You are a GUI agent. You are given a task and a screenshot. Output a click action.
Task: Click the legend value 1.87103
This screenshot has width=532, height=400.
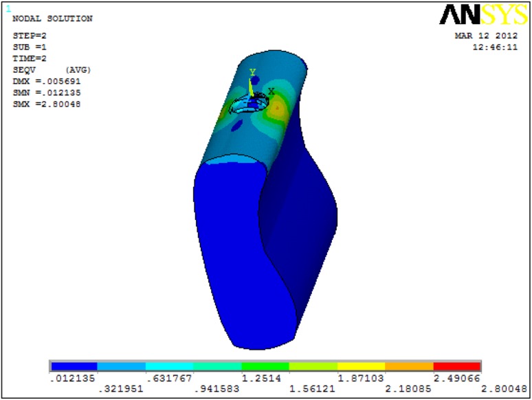(x=361, y=378)
